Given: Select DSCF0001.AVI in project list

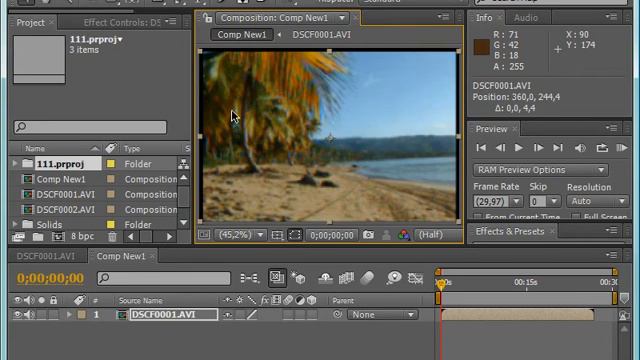Looking at the screenshot, I should [65, 194].
